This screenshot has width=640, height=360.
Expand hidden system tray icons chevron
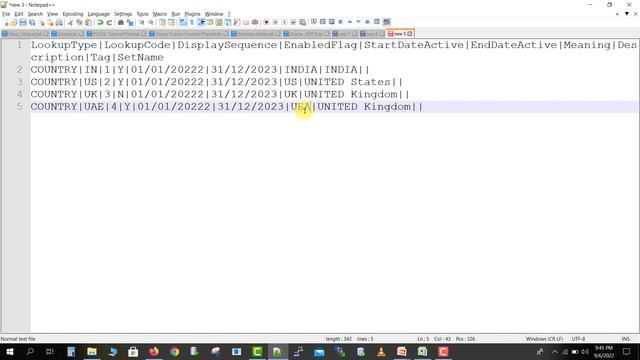[554, 351]
